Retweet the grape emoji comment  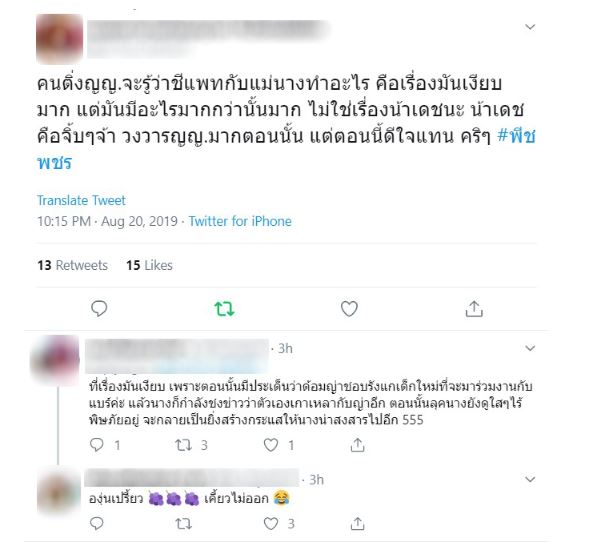184,524
